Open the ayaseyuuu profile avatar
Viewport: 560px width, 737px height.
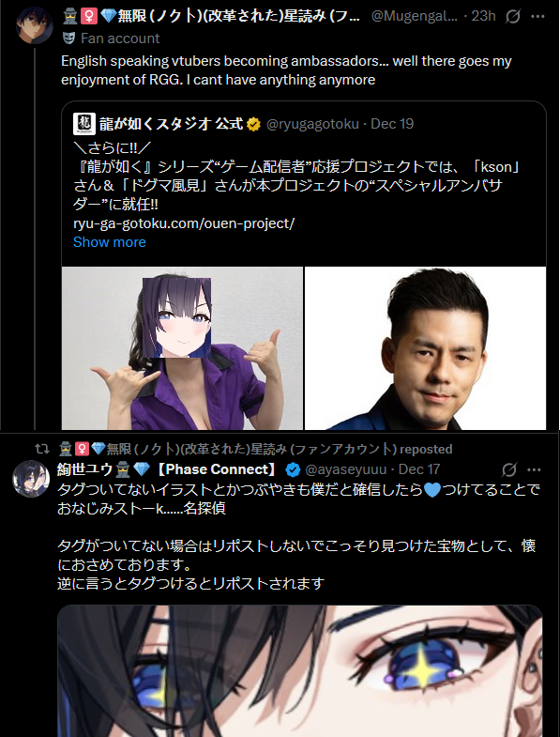point(31,479)
